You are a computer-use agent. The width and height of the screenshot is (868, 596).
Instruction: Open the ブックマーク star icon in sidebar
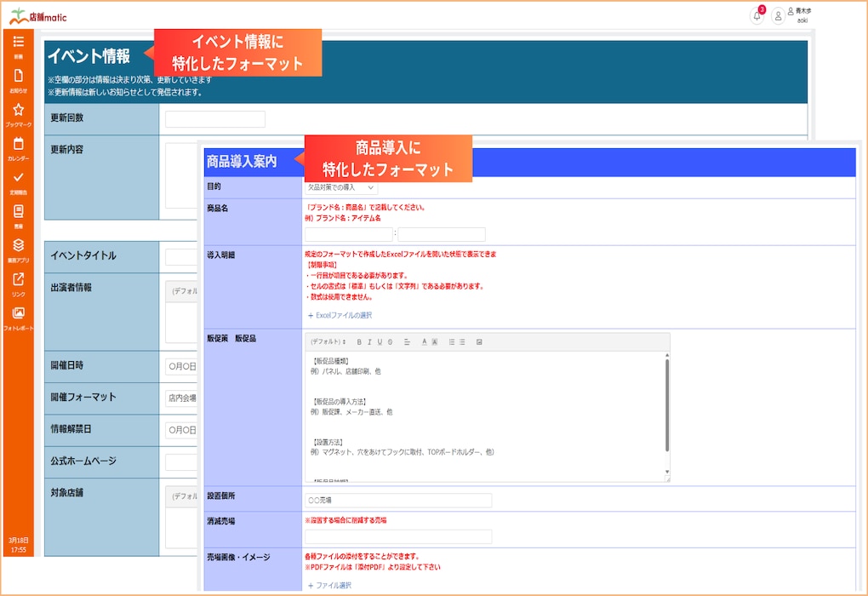18,112
